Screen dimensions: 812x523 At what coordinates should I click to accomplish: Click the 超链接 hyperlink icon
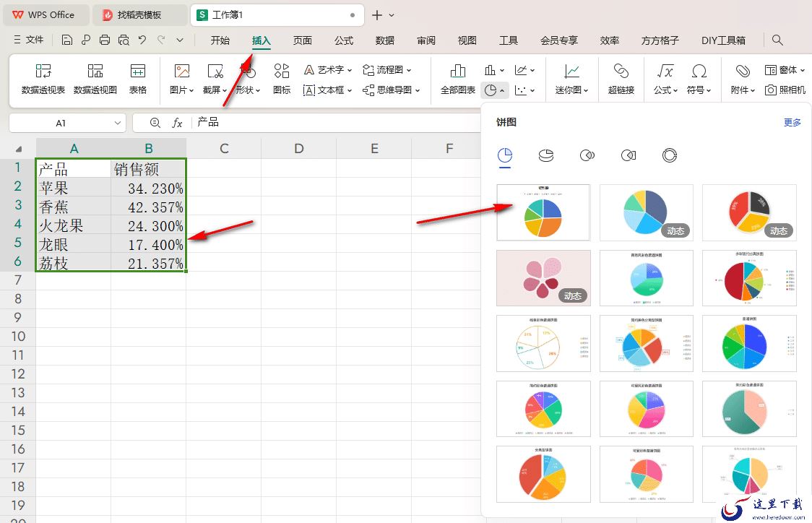point(621,71)
